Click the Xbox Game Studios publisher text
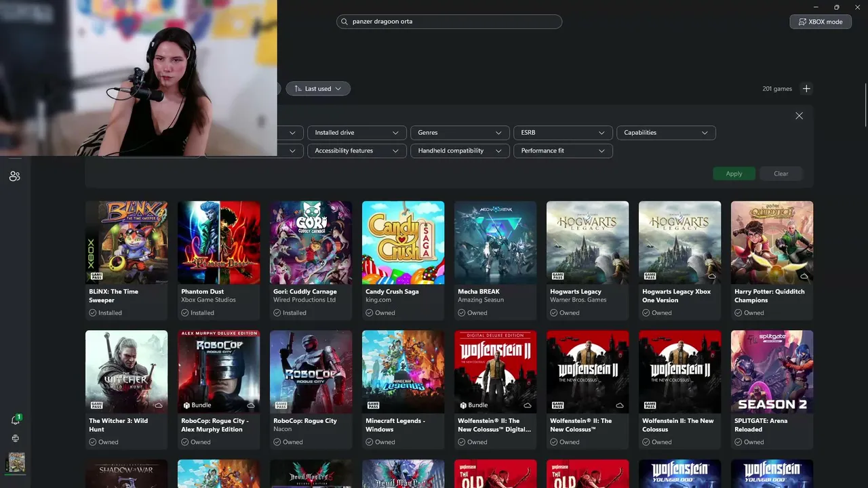868x488 pixels. click(209, 300)
